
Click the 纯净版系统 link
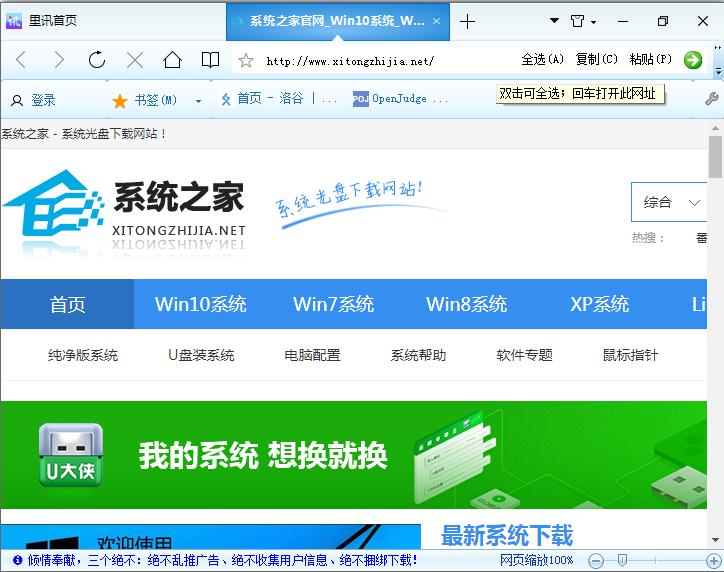83,355
